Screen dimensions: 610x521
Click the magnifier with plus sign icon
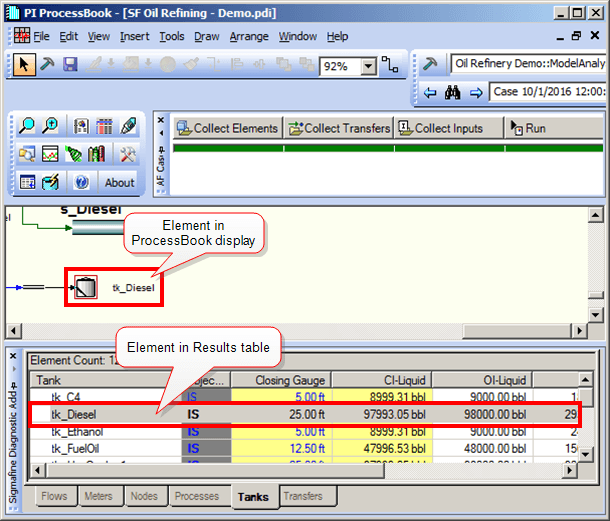pos(50,126)
